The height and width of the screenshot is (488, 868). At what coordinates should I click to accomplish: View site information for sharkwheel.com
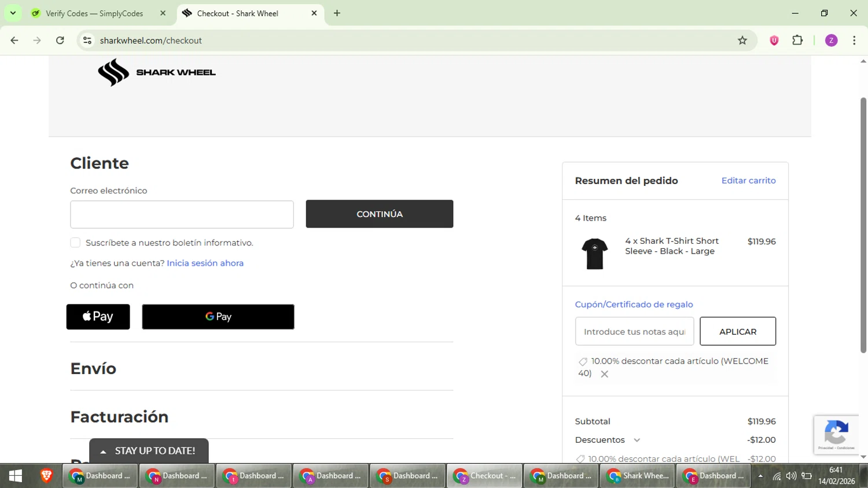click(87, 41)
